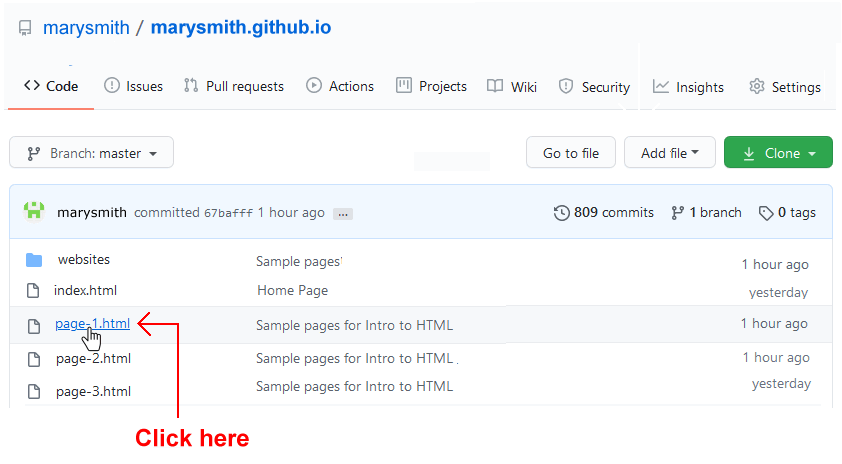Open the Settings tab
842x464 pixels.
click(x=785, y=87)
